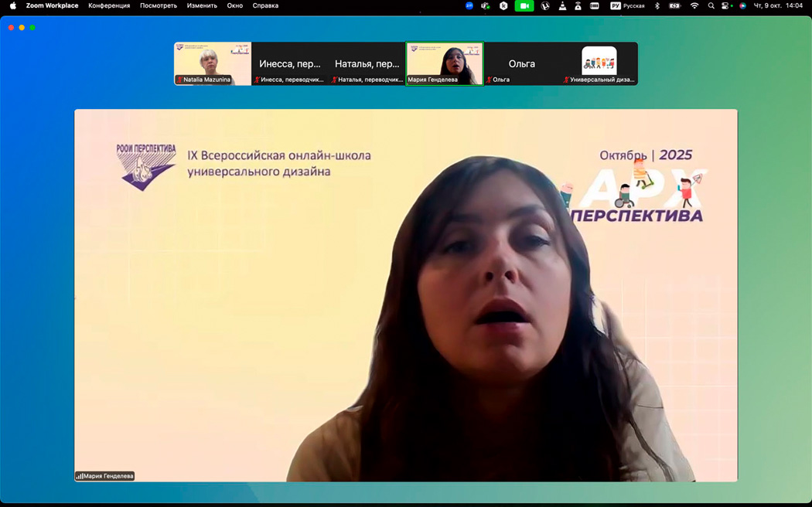Click the Bluetooth status icon
This screenshot has height=507, width=812.
(657, 5)
